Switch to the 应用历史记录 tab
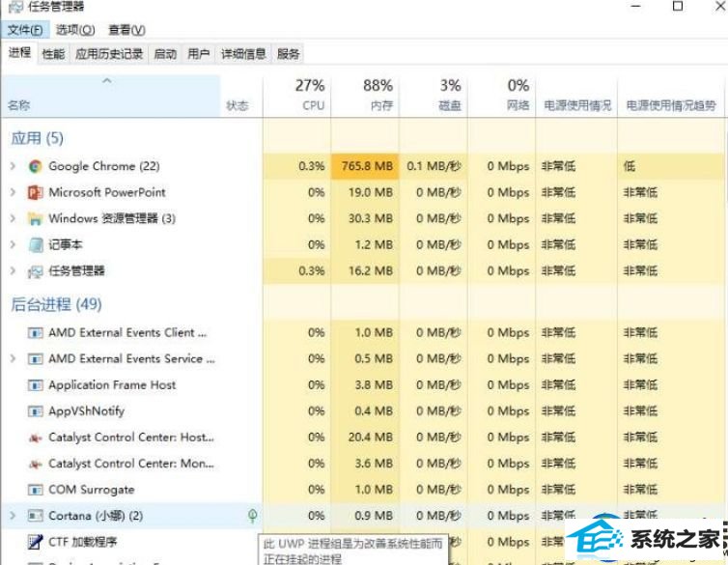 [x=109, y=54]
